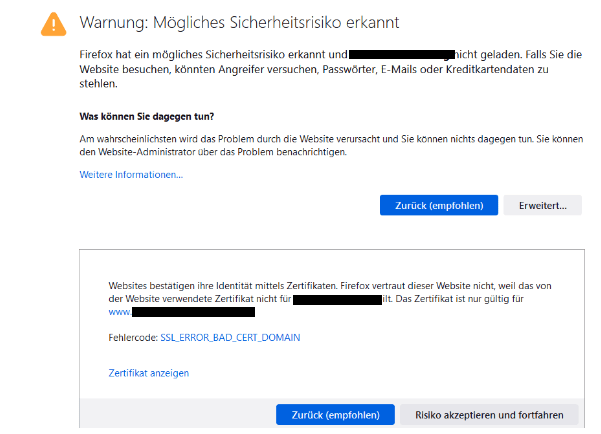Screen dimensions: 601x434
Task: Click the 'Was können Sie dagegen tun?' subheading
Action: pyautogui.click(x=146, y=117)
